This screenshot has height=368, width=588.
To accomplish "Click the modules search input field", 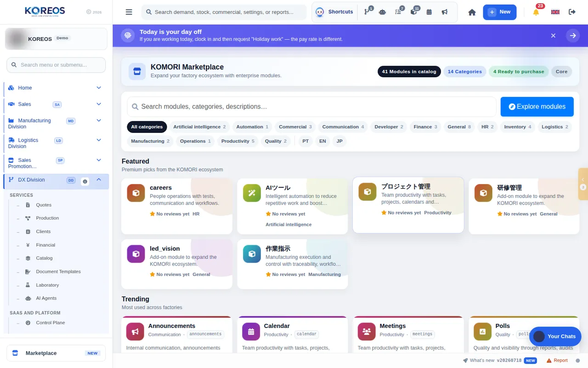I will pyautogui.click(x=312, y=107).
